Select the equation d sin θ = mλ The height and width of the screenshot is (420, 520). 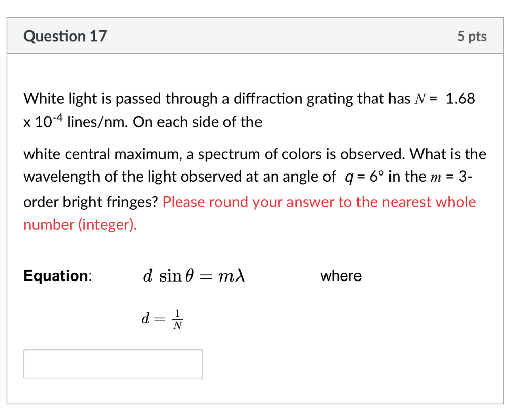194,275
